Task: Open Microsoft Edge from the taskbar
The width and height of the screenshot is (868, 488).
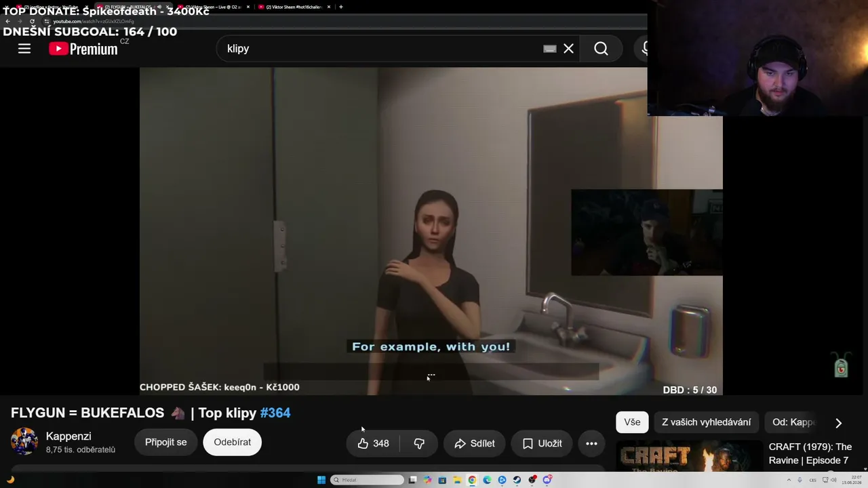Action: click(487, 480)
